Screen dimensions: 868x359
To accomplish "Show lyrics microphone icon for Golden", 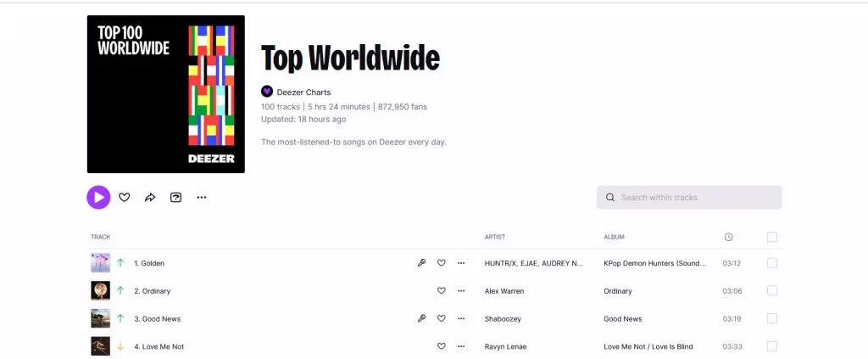I will pyautogui.click(x=422, y=263).
